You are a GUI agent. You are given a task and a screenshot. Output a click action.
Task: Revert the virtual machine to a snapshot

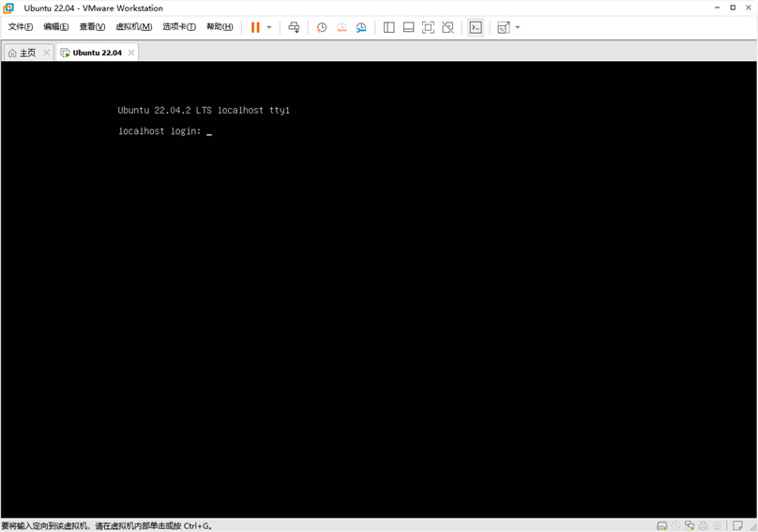[341, 27]
